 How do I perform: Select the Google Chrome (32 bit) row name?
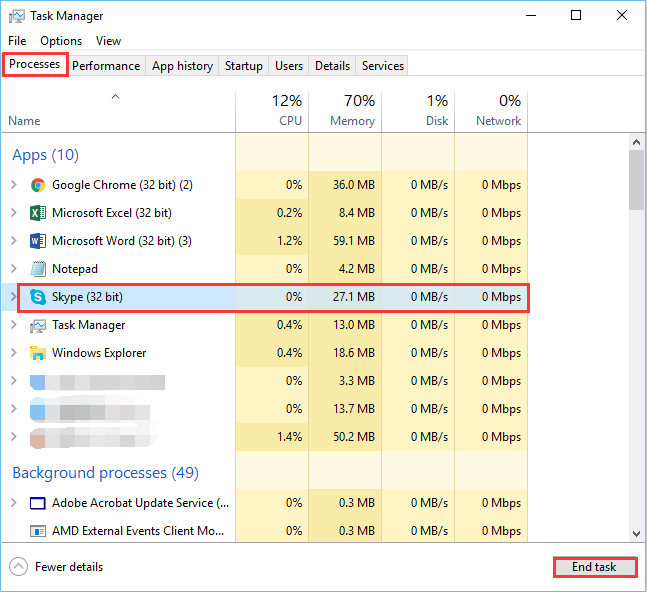[122, 185]
